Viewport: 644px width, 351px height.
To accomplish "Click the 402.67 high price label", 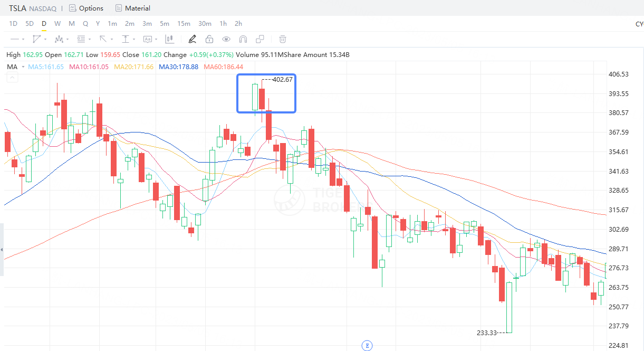I will 282,80.
